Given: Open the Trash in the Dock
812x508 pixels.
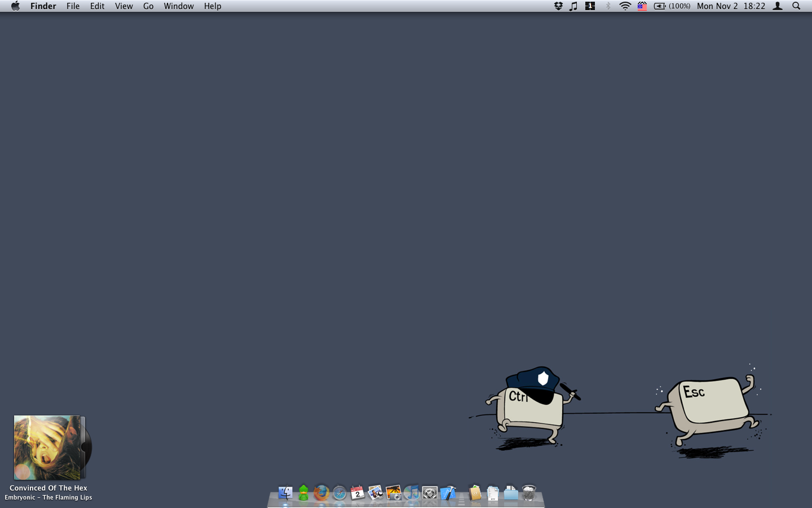Looking at the screenshot, I should 529,493.
